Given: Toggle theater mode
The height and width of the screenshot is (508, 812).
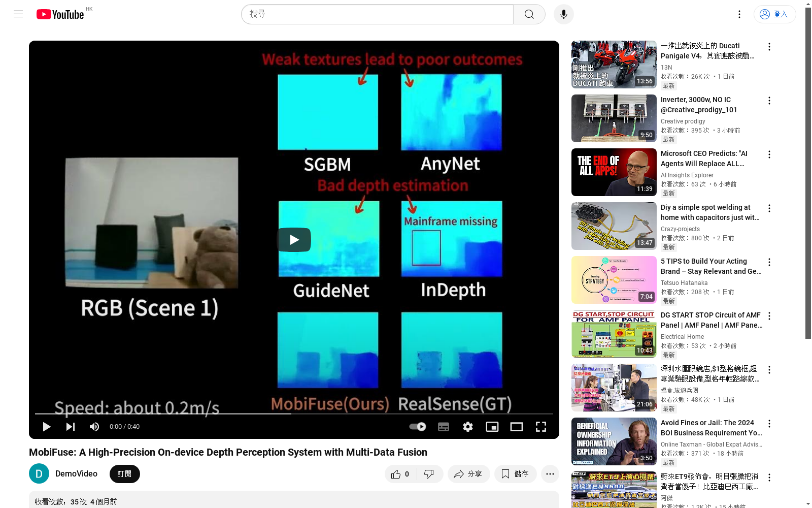Looking at the screenshot, I should click(517, 427).
